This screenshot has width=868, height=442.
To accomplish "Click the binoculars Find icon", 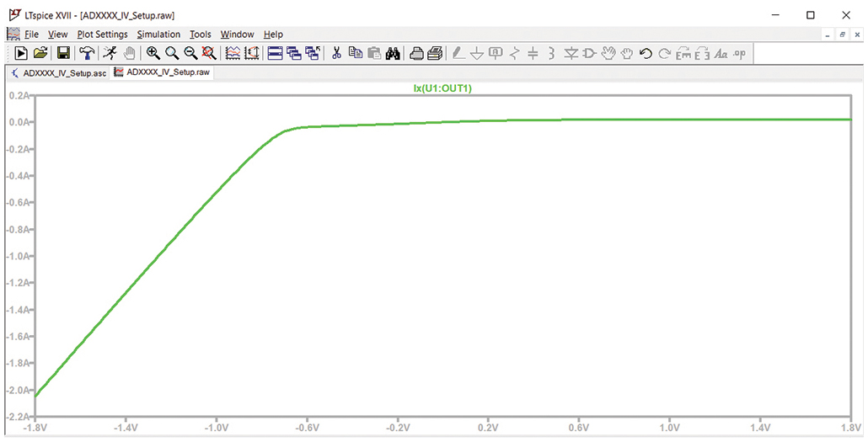I will [x=393, y=53].
